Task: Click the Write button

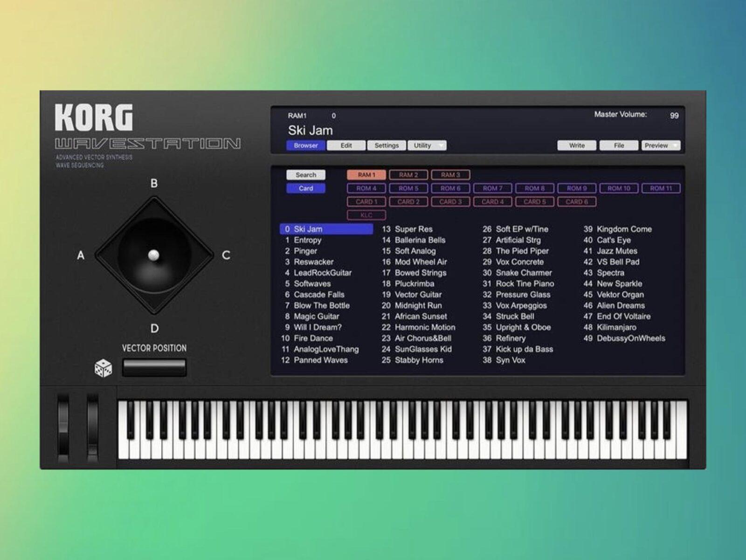Action: 576,145
